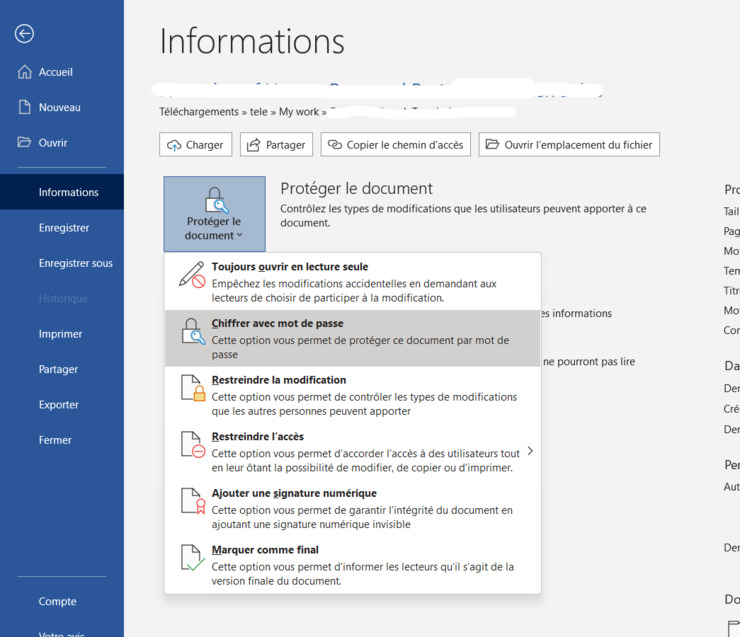Image resolution: width=740 pixels, height=637 pixels.
Task: Open Enregistrer sous in the sidebar
Action: coord(62,263)
